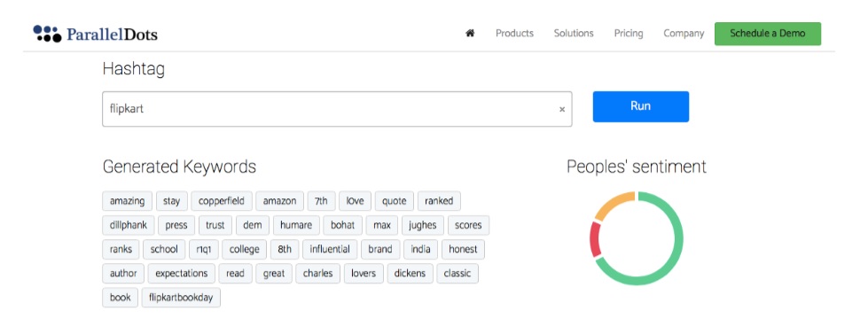Pick the 'charles' keyword tag
The height and width of the screenshot is (334, 868).
(318, 273)
